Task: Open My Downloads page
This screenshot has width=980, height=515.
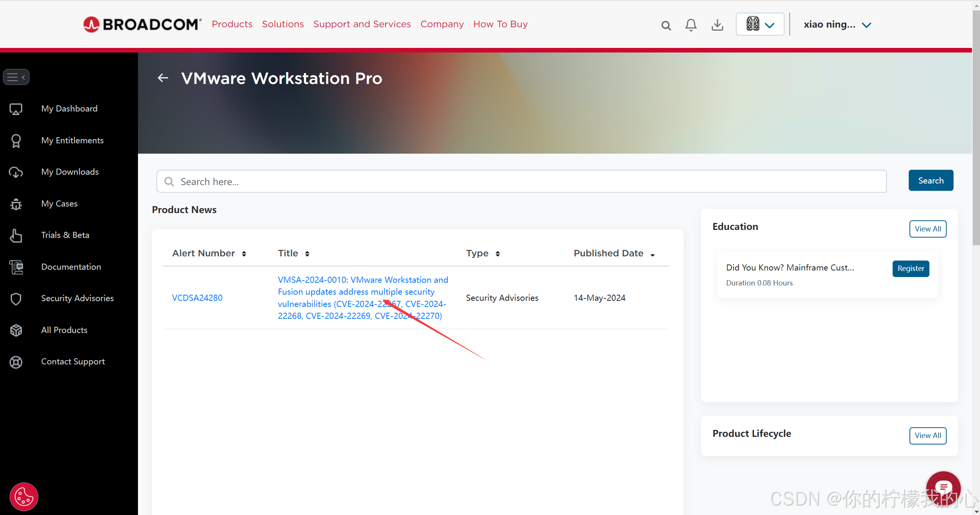Action: [70, 172]
